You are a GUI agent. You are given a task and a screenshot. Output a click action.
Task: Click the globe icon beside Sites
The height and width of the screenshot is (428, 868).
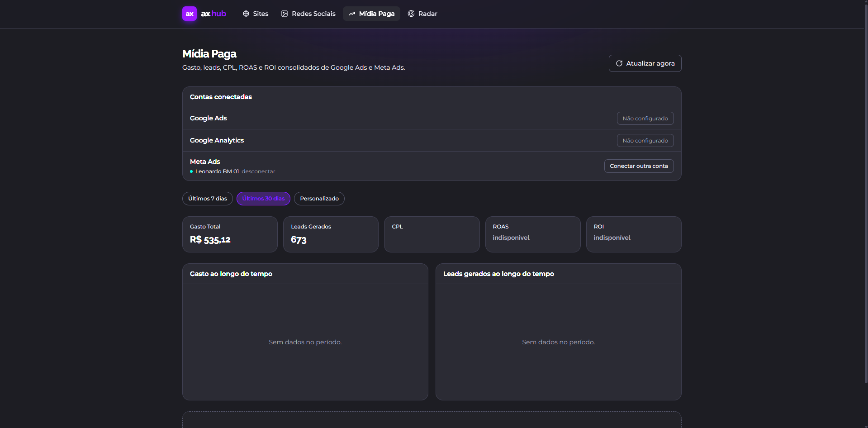pos(246,14)
